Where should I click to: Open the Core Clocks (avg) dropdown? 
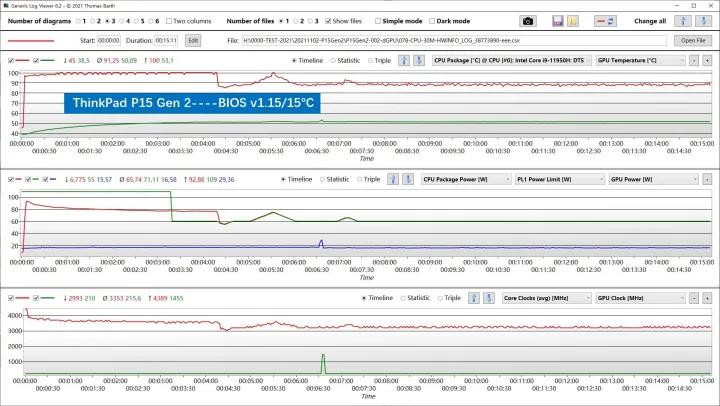pos(545,298)
